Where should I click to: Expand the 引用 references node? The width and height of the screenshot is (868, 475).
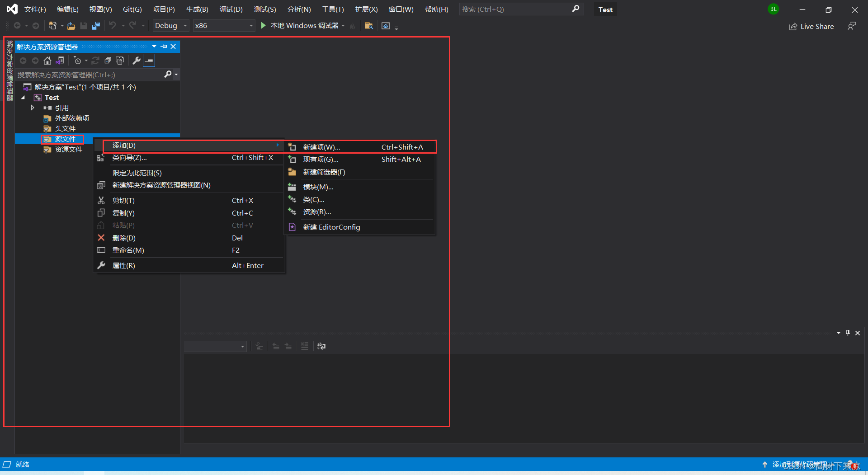(32, 108)
